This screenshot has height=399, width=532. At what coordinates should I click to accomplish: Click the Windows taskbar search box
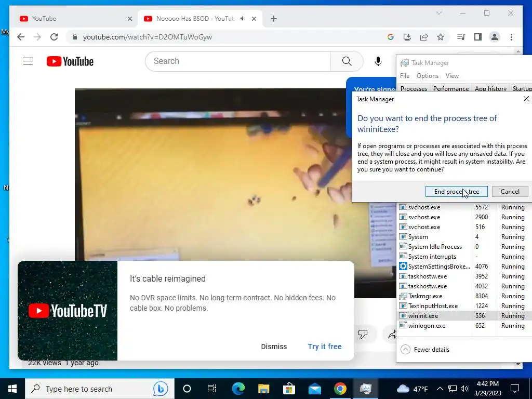pyautogui.click(x=100, y=389)
